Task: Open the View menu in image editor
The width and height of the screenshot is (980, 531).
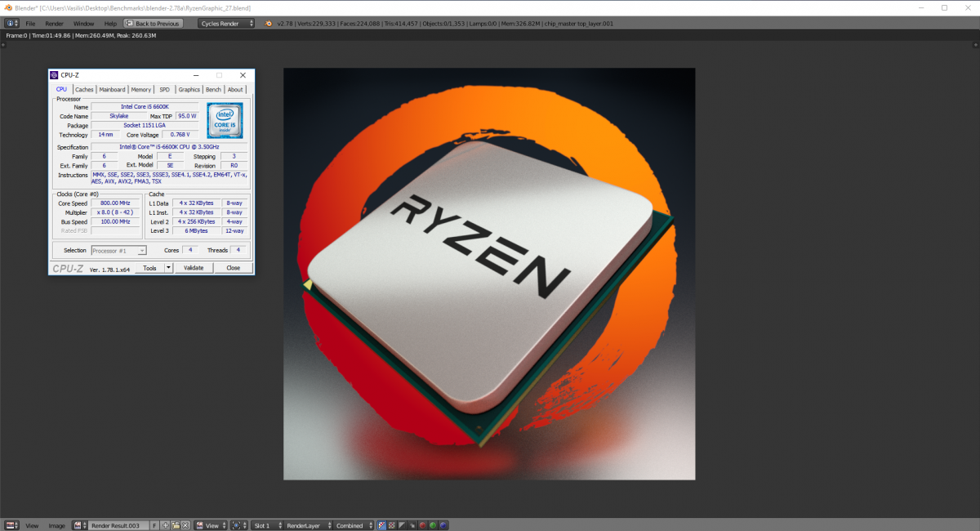Action: coord(32,525)
